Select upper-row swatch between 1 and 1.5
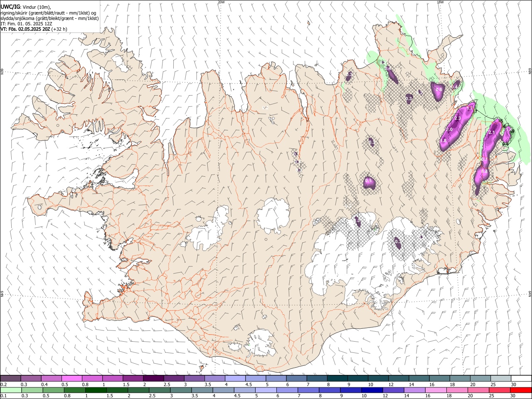 pyautogui.click(x=113, y=379)
